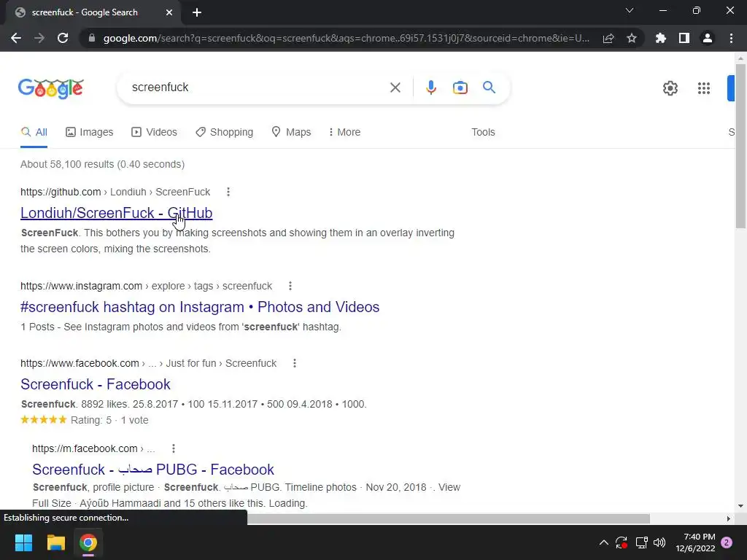747x560 pixels.
Task: Select the All results tab
Action: [x=34, y=133]
